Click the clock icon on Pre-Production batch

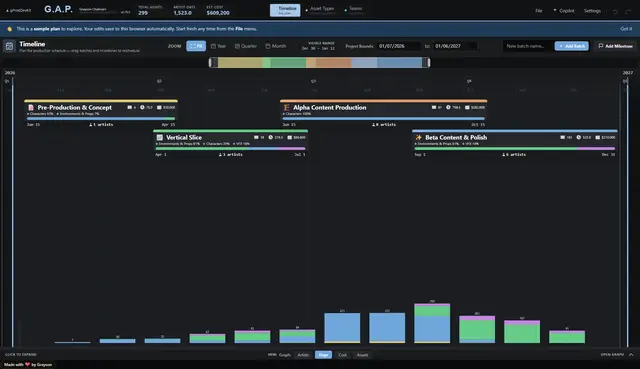coord(142,107)
